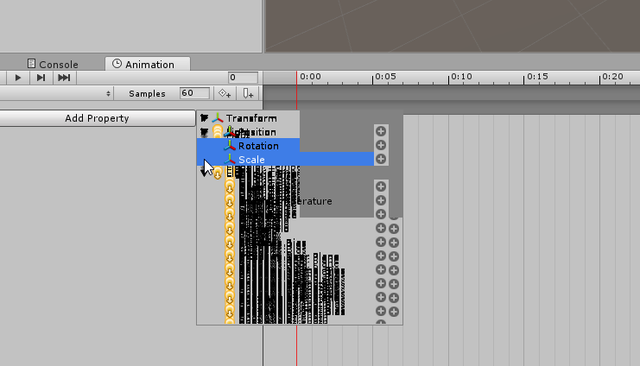Screen dimensions: 640x366
Task: Add an animation event marker
Action: [248, 93]
